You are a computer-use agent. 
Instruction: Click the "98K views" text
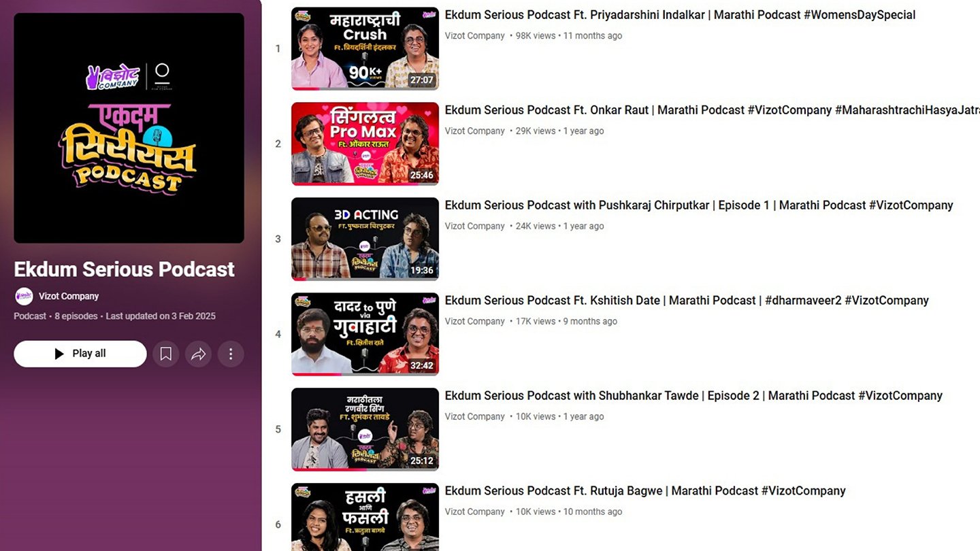pos(536,35)
